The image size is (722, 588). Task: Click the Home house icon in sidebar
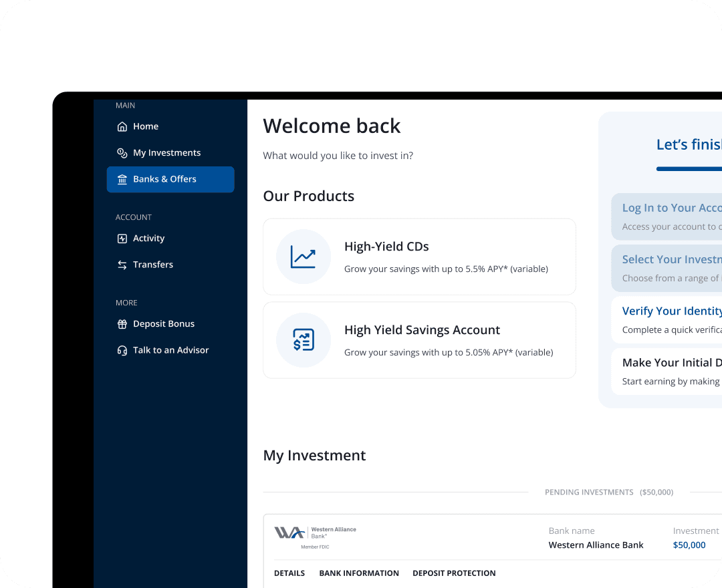122,126
